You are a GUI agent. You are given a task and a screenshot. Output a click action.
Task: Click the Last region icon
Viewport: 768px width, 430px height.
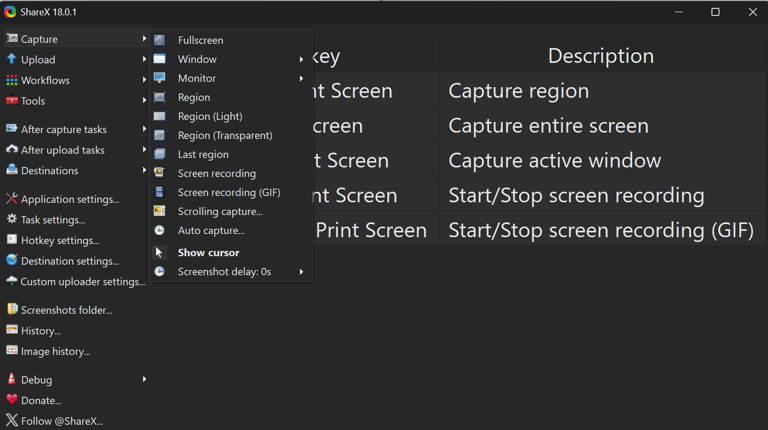click(x=159, y=154)
